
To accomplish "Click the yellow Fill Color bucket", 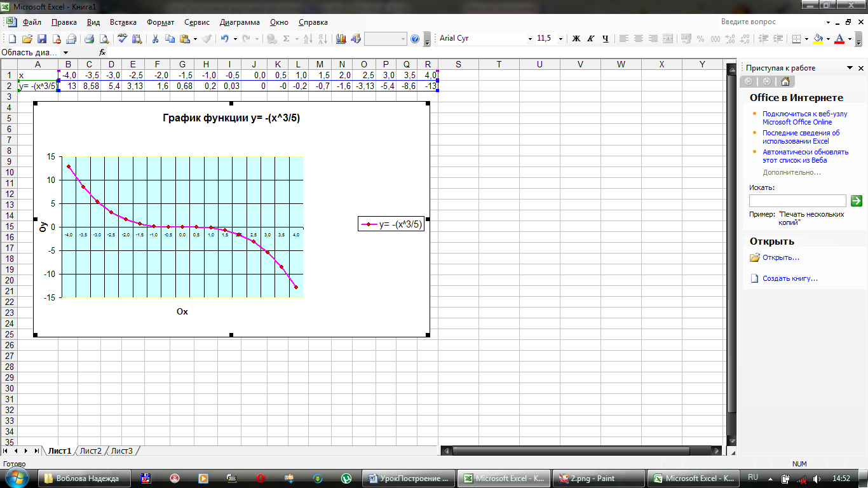I will point(818,39).
